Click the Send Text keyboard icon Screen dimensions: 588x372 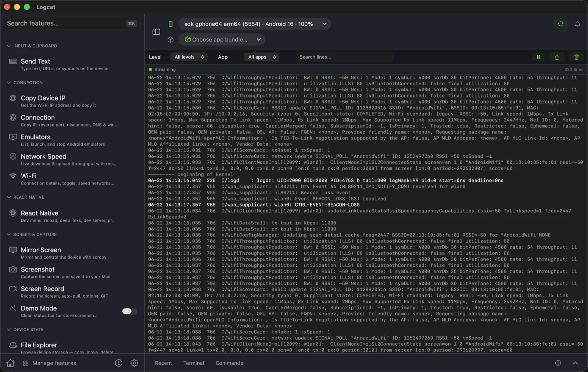click(x=13, y=61)
